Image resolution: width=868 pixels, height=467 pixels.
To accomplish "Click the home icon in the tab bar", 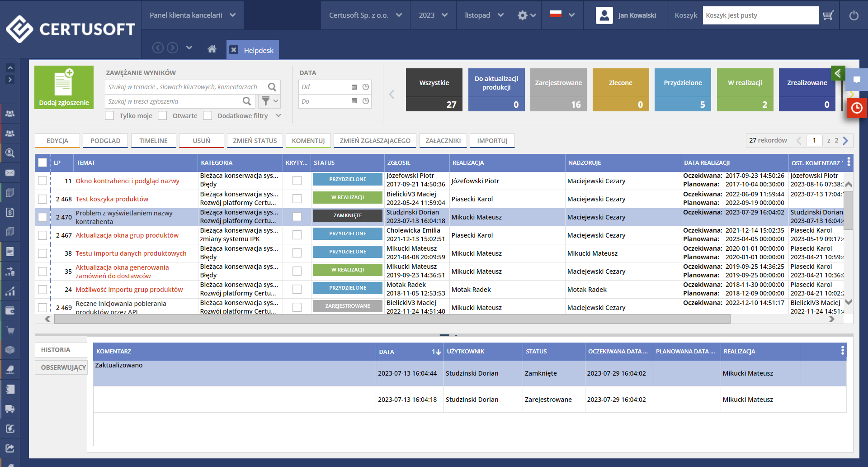I will 212,49.
